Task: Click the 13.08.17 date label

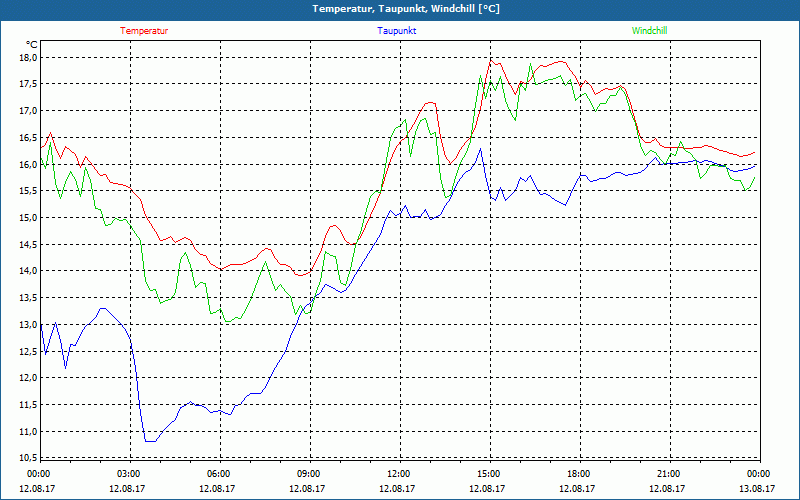Action: click(757, 488)
